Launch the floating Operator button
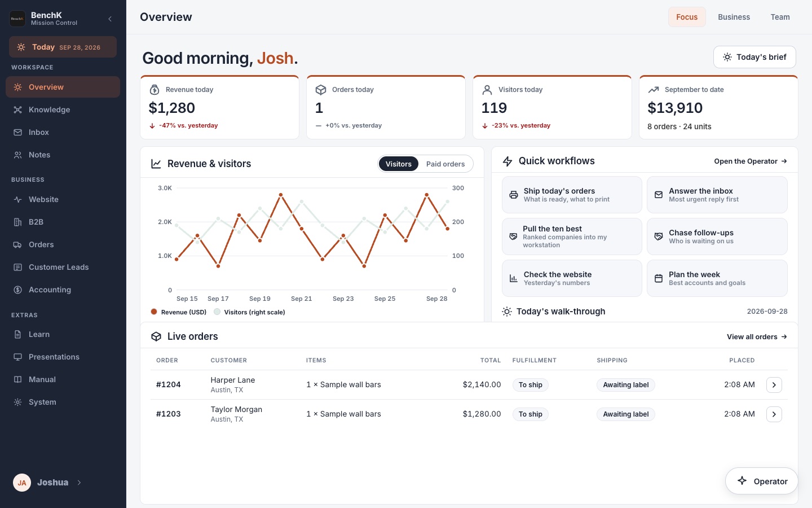This screenshot has width=812, height=508. point(761,481)
